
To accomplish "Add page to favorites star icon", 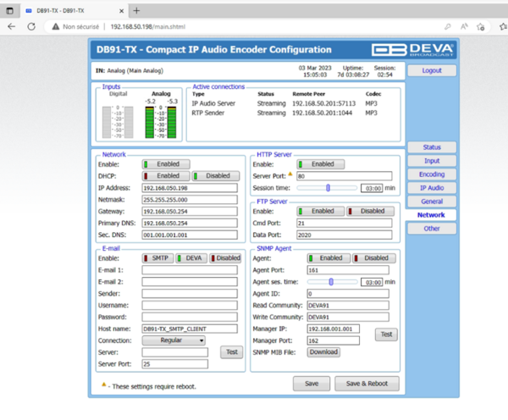I will pyautogui.click(x=480, y=26).
